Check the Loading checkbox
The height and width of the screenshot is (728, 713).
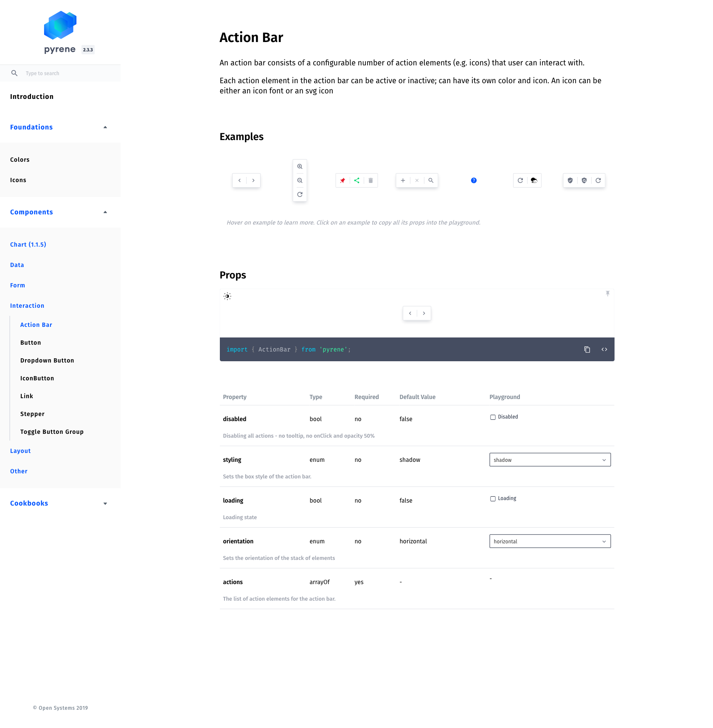pyautogui.click(x=493, y=499)
